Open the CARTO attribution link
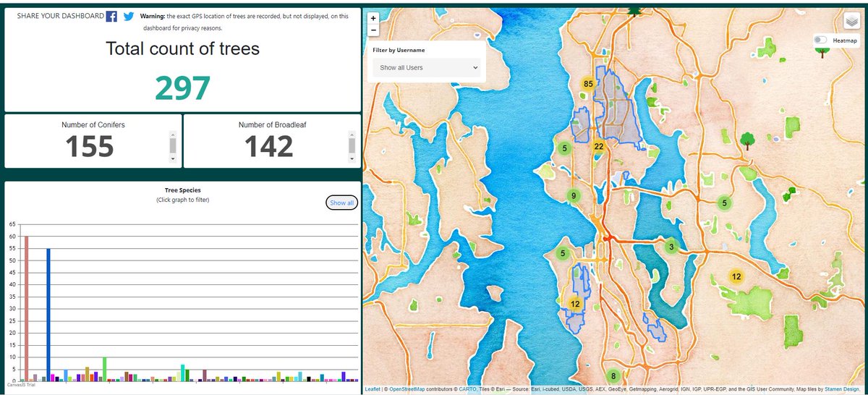Viewport: 868px width, 395px height. click(x=468, y=388)
